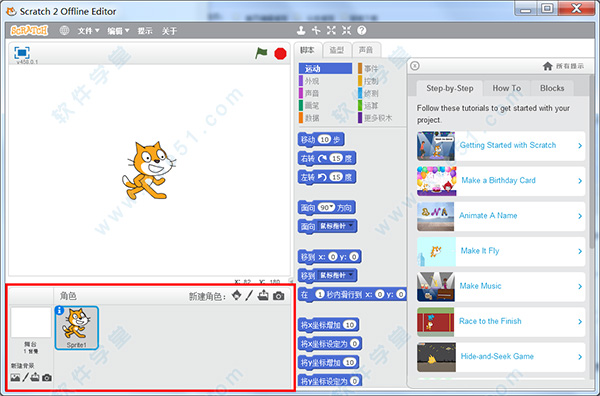Image resolution: width=600 pixels, height=396 pixels.
Task: Select the Sprite1 thumbnail
Action: click(77, 328)
